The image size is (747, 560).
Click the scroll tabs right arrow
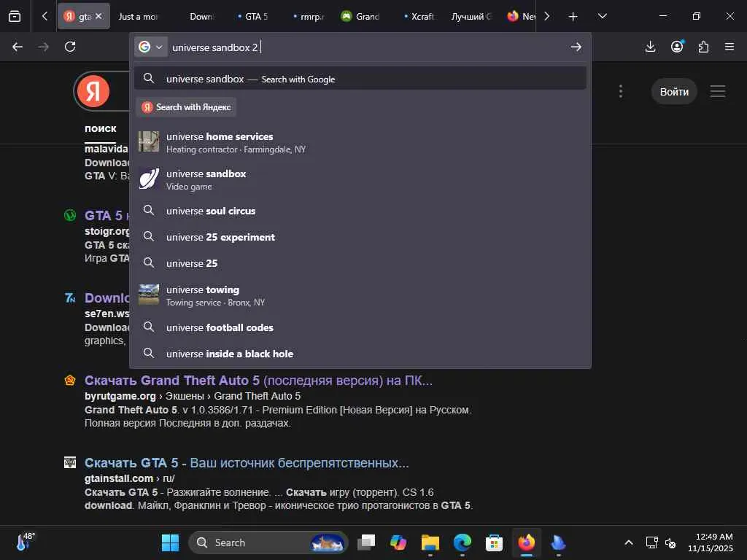tap(547, 16)
